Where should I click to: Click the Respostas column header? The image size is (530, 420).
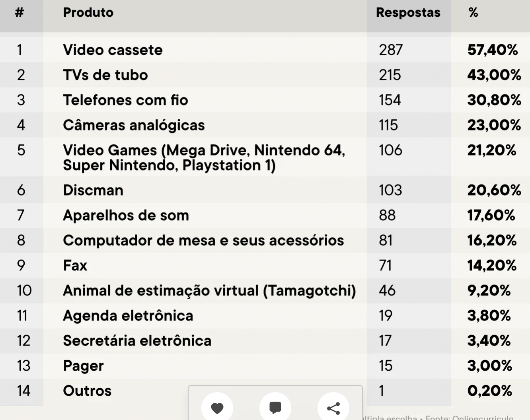point(408,13)
